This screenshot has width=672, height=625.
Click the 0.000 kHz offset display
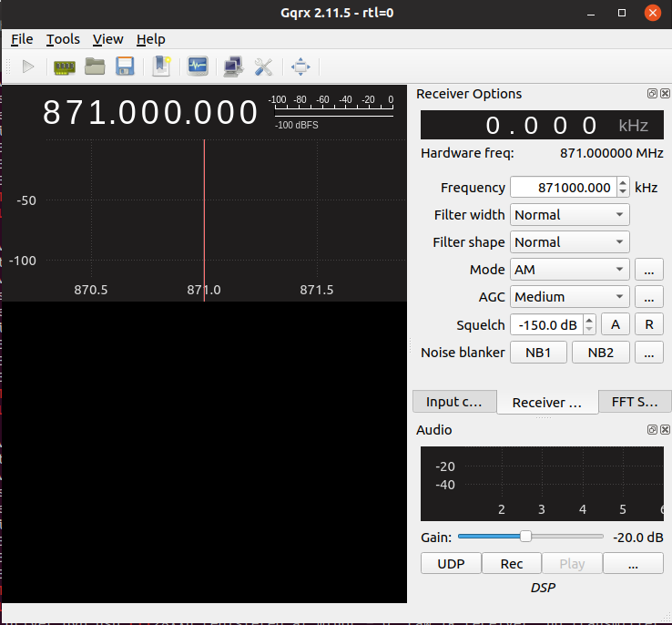pos(542,125)
